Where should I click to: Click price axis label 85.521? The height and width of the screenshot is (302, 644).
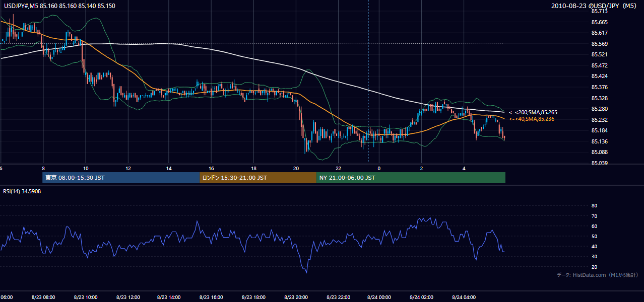[x=599, y=54]
